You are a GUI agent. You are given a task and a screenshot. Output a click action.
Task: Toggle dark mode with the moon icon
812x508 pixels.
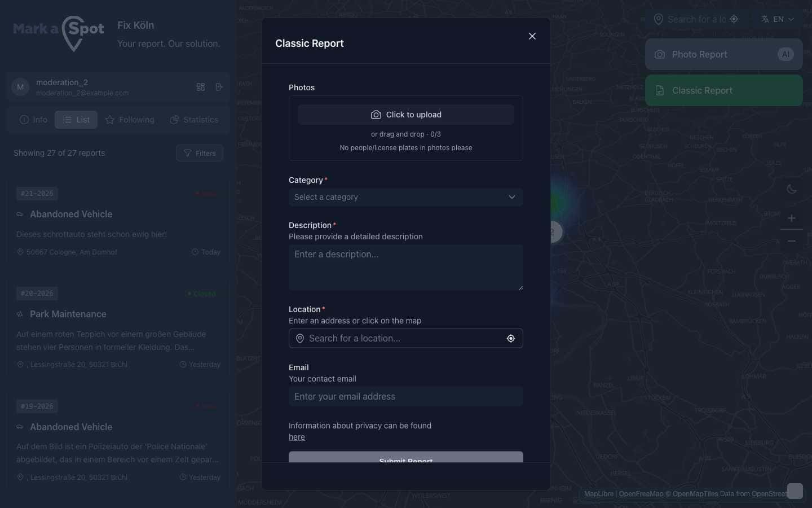click(x=791, y=189)
